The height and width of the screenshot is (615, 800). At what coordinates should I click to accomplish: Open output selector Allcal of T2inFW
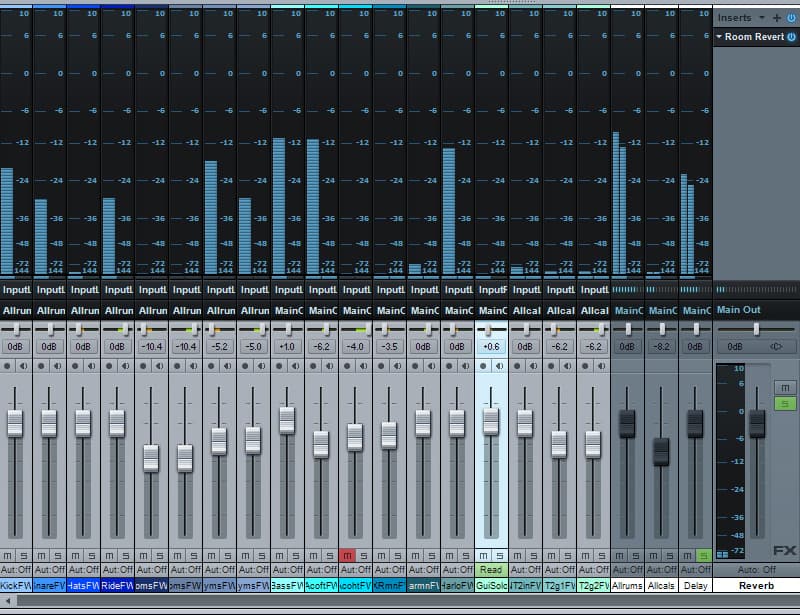(526, 310)
